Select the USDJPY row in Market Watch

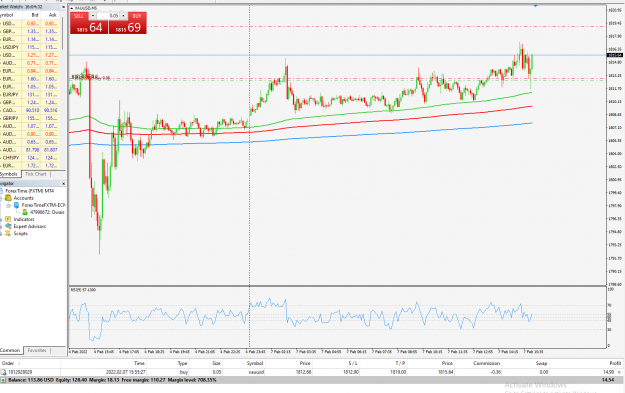(x=30, y=47)
